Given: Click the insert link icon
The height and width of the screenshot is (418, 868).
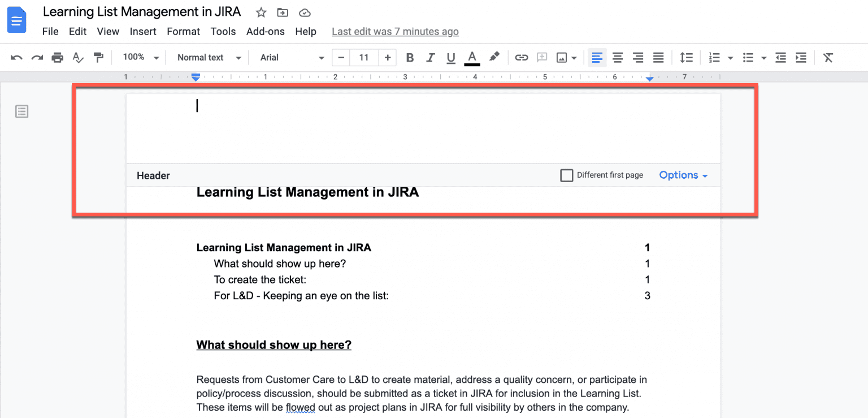Looking at the screenshot, I should click(x=521, y=58).
